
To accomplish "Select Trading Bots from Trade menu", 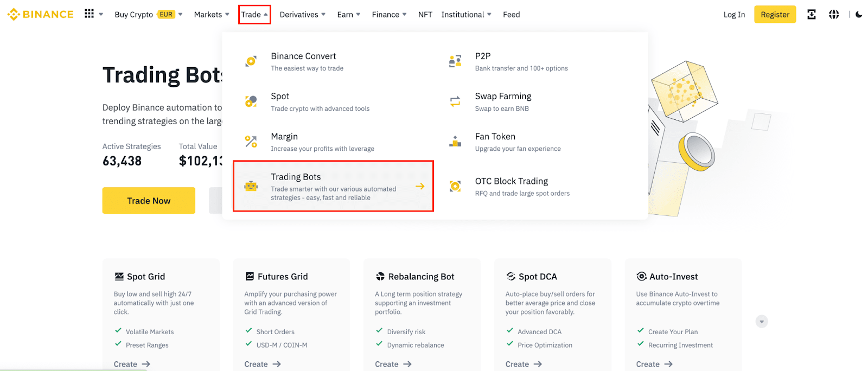I will click(x=333, y=186).
